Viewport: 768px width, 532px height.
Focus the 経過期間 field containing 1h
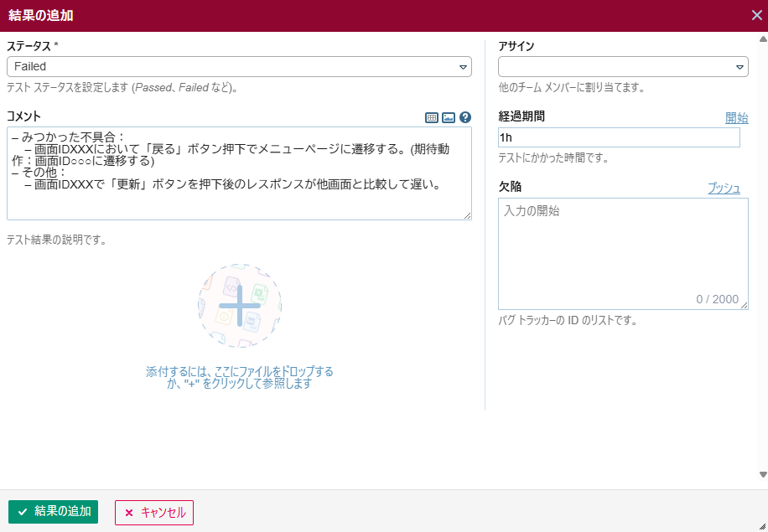(619, 137)
